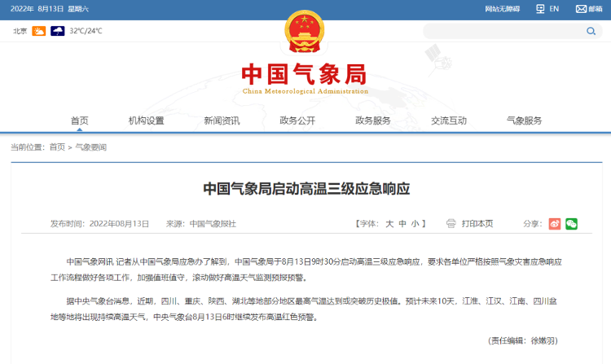The height and width of the screenshot is (364, 611).
Task: Click the envelope mail icon
Action: coord(581,9)
